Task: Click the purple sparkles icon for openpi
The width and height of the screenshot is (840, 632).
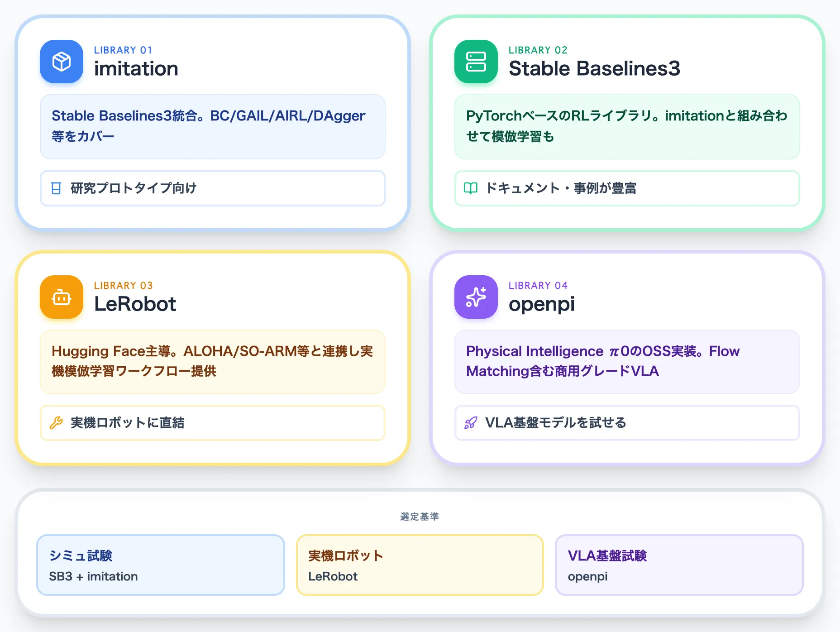Action: [476, 297]
